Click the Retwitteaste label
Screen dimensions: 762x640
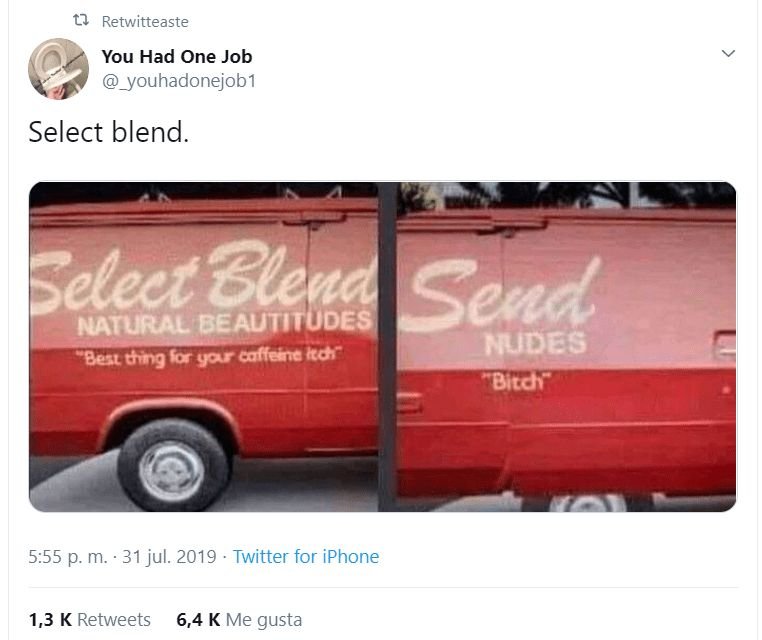click(x=145, y=21)
